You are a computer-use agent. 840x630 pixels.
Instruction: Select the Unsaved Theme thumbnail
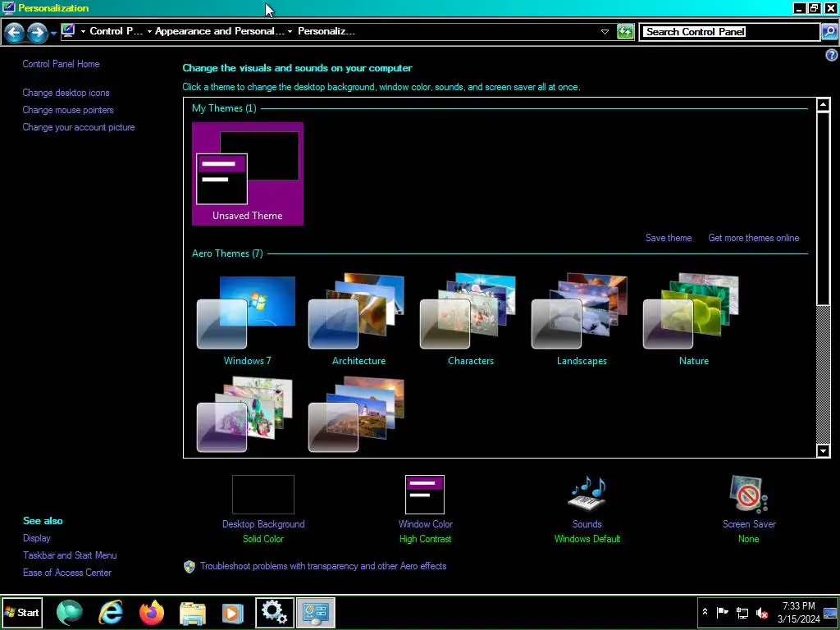[x=248, y=174]
